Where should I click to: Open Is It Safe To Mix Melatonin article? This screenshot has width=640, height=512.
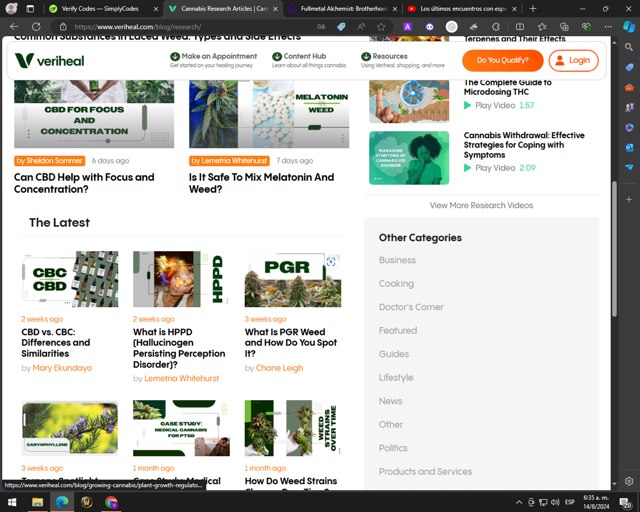pyautogui.click(x=261, y=183)
